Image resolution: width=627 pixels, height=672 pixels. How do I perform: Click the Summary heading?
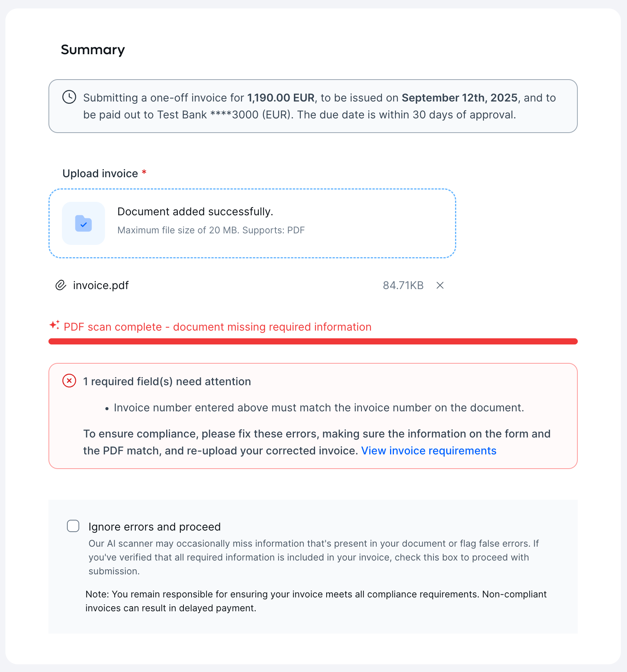pyautogui.click(x=93, y=50)
